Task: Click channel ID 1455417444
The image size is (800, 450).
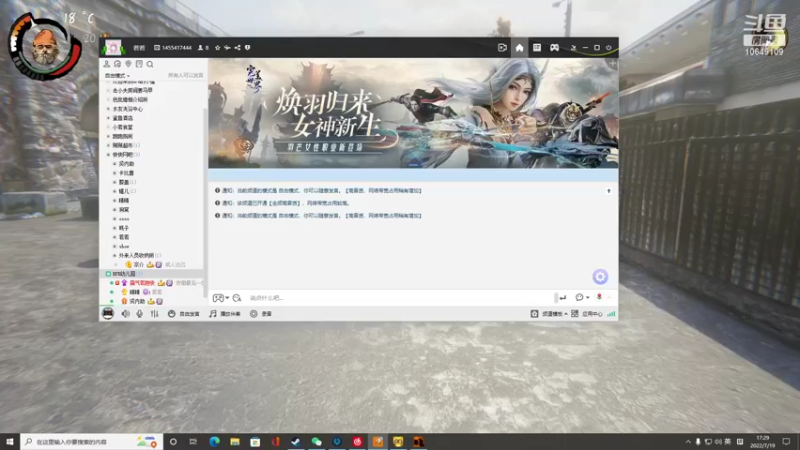Action: click(177, 47)
